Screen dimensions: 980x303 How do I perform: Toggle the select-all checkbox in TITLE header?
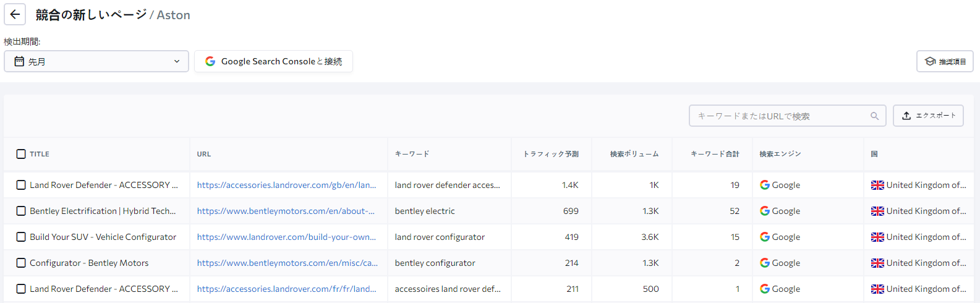coord(21,154)
